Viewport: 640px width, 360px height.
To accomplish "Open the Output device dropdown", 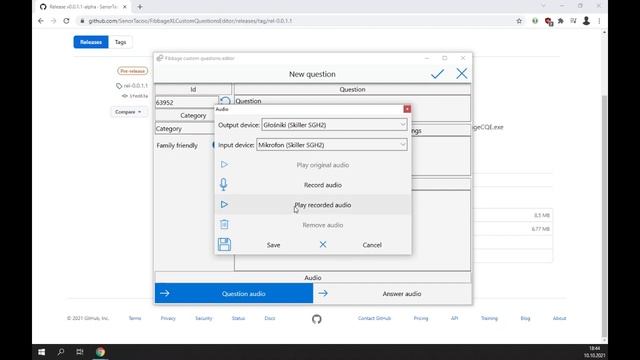I will pos(334,125).
